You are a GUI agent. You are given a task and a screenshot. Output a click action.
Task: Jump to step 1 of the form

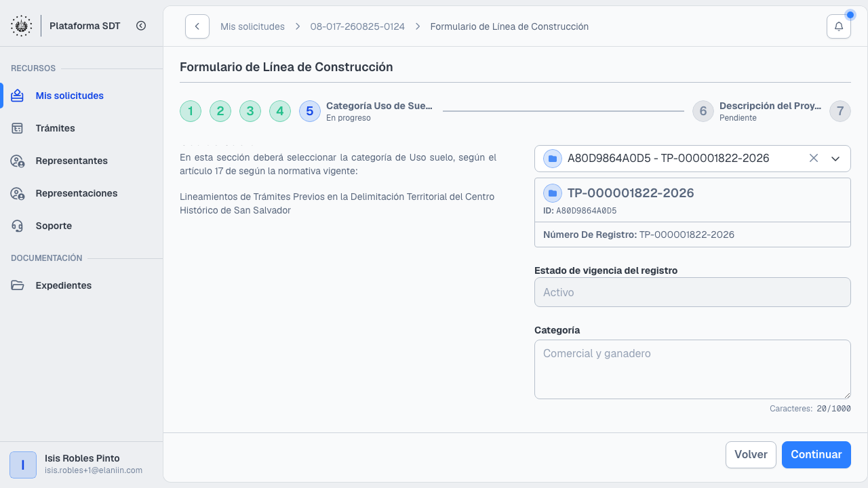(191, 111)
